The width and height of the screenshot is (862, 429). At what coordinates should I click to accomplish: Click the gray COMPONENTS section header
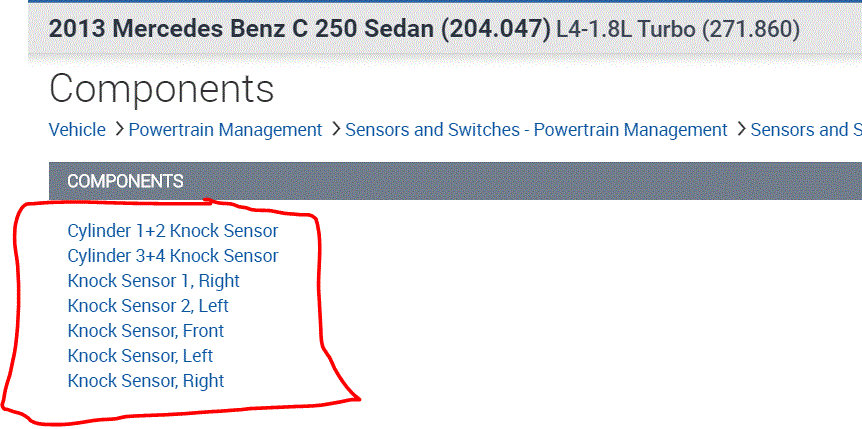tap(125, 181)
